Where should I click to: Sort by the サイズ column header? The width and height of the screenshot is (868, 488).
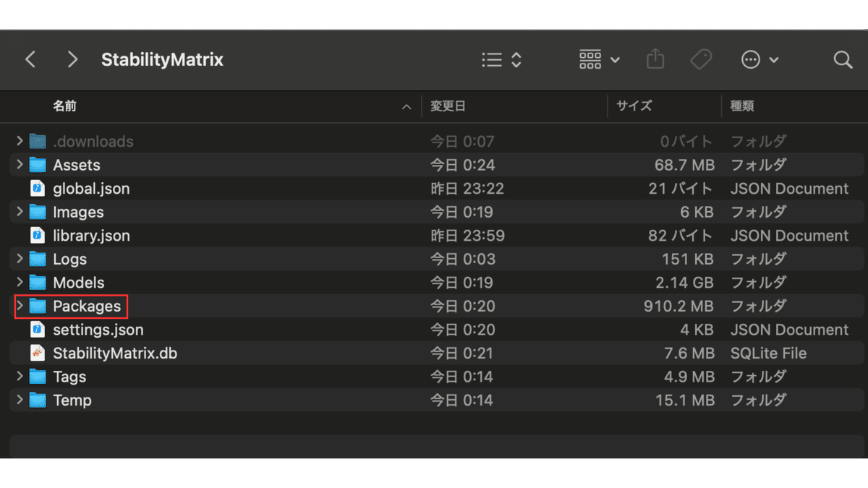tap(634, 106)
